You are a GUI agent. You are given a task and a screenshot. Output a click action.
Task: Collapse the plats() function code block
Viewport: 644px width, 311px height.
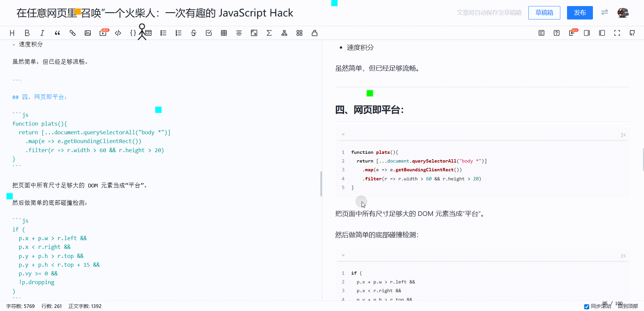[x=343, y=134]
